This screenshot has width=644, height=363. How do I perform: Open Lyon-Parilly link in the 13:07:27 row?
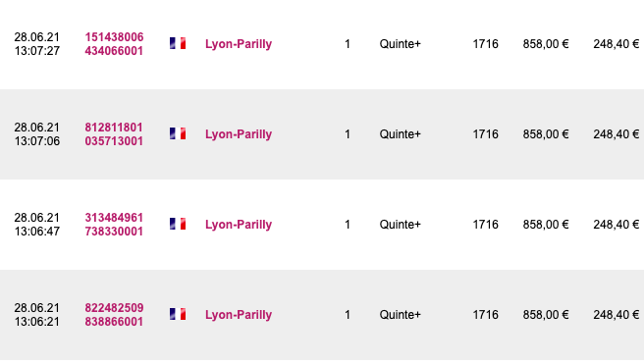coord(239,44)
